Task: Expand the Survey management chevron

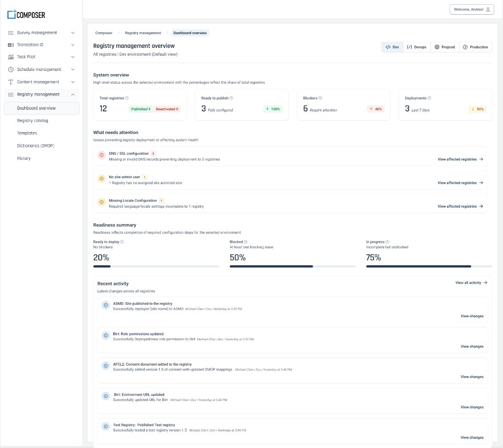Action: coord(73,33)
